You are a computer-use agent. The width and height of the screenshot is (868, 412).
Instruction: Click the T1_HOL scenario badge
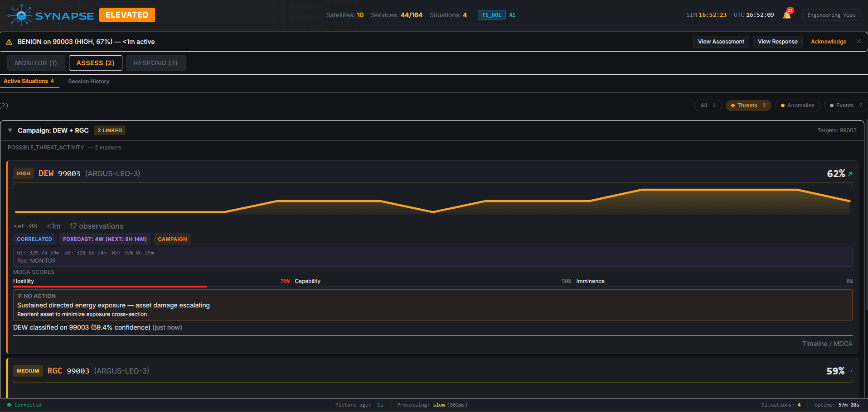coord(491,15)
